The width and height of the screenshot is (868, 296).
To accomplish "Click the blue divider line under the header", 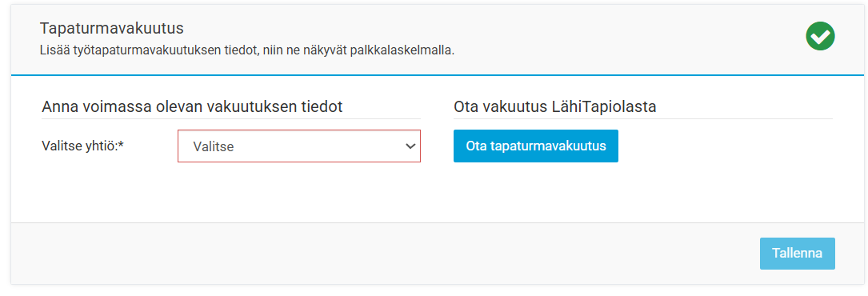I will coord(438,74).
